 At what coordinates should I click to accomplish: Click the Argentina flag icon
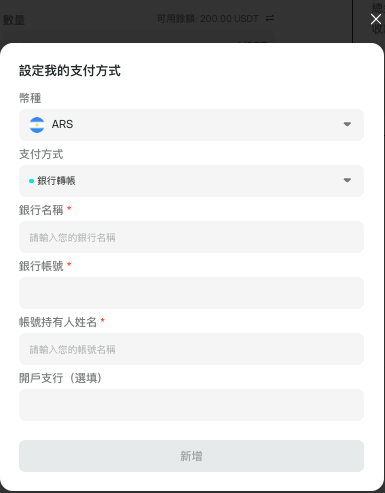pos(37,125)
